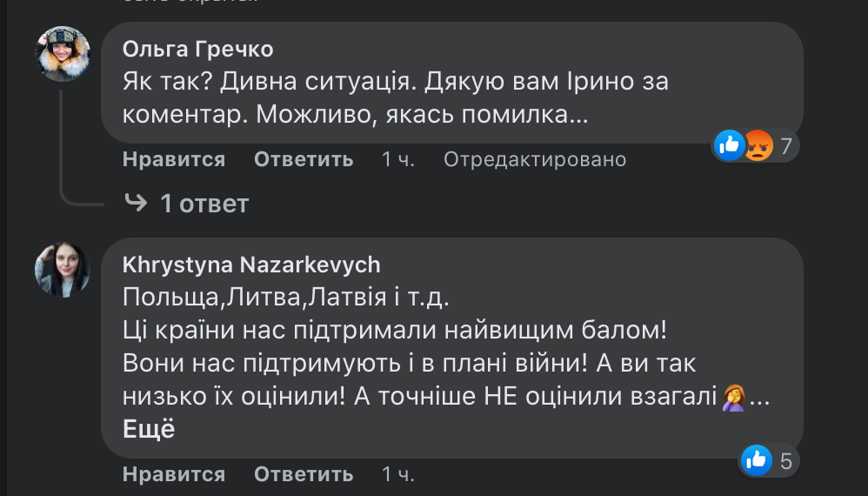Reply to Ольга Гречко's comment
The image size is (868, 496).
point(304,159)
